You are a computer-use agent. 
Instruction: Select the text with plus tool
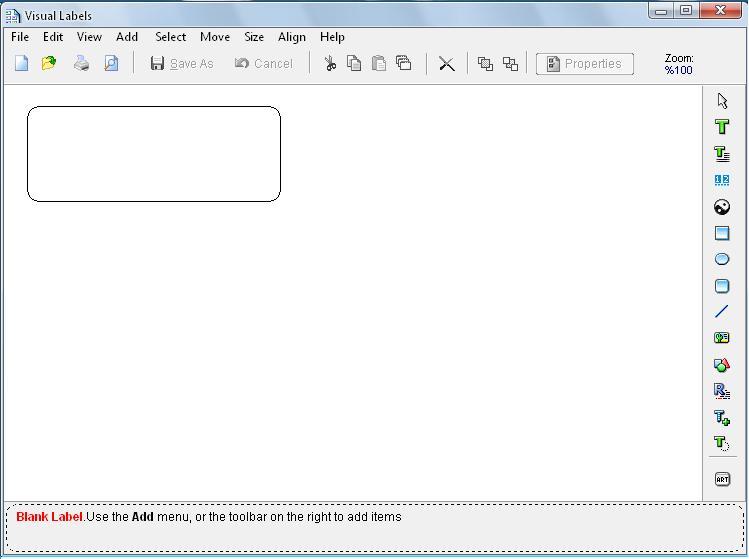click(722, 417)
